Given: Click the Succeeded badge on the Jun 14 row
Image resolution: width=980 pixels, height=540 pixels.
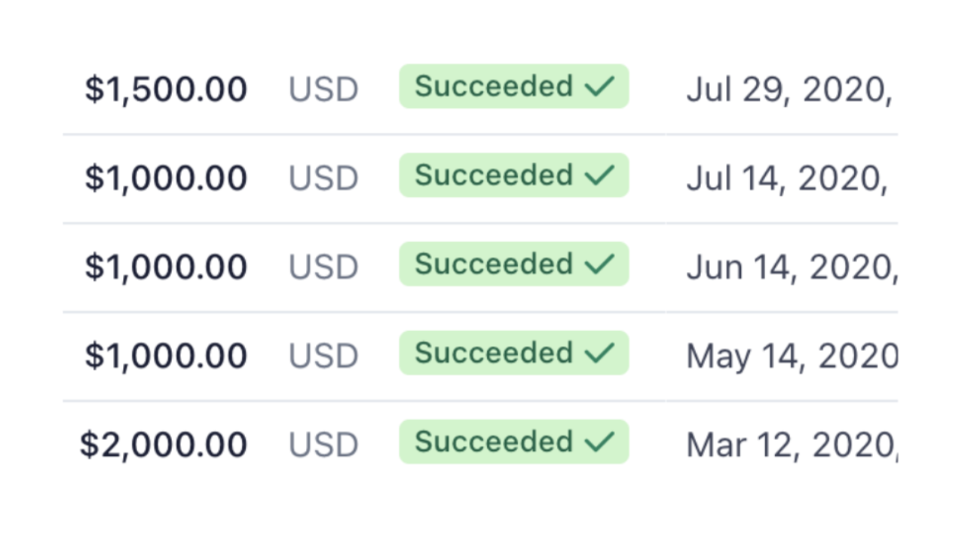Looking at the screenshot, I should point(513,264).
